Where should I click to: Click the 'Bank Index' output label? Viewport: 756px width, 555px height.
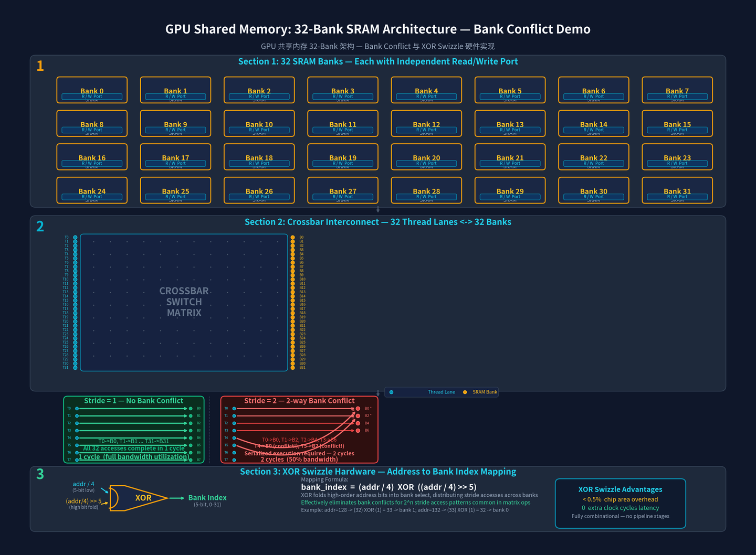[207, 498]
